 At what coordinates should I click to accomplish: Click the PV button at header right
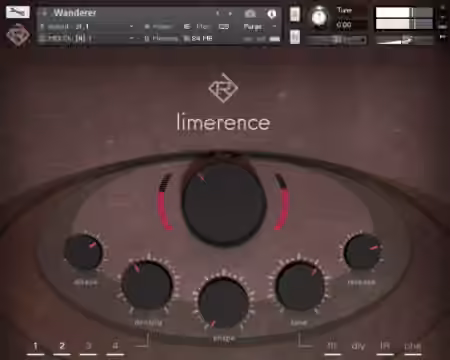coord(443,37)
